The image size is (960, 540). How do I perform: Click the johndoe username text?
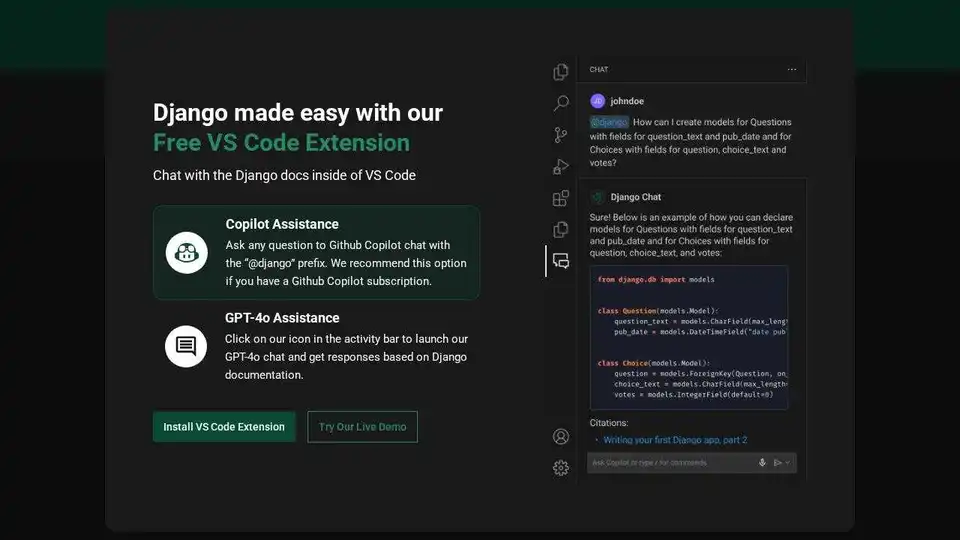627,101
